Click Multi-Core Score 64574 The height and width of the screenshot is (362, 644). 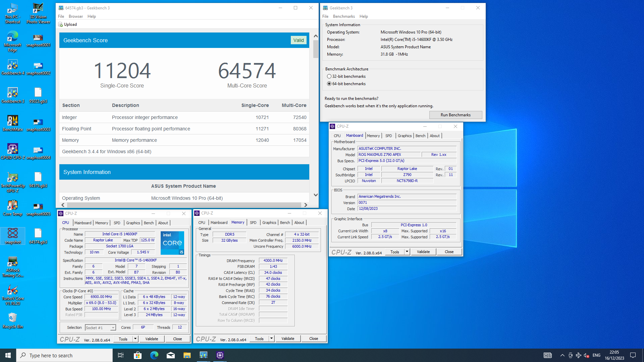tap(247, 71)
